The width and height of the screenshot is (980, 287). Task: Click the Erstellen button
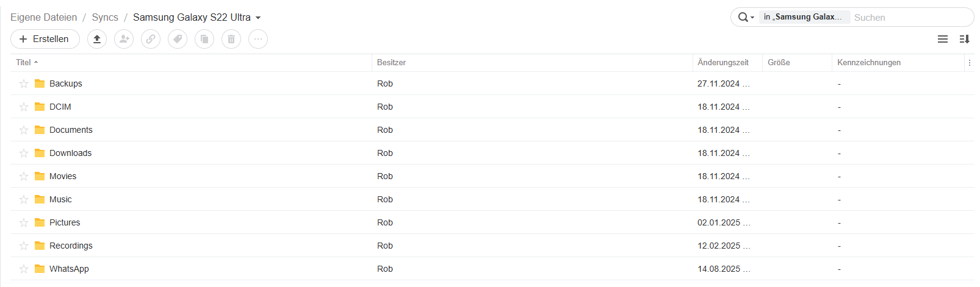[45, 39]
